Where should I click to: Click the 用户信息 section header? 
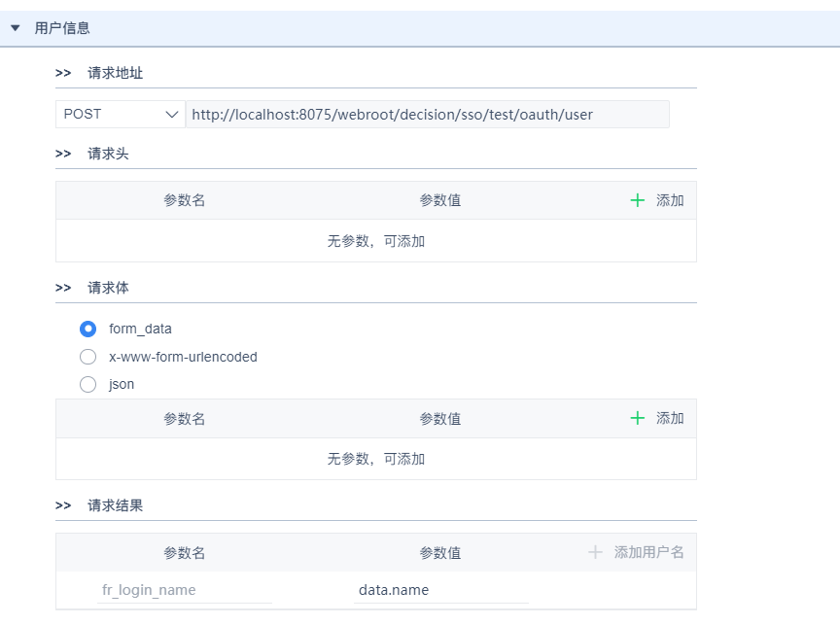point(62,28)
